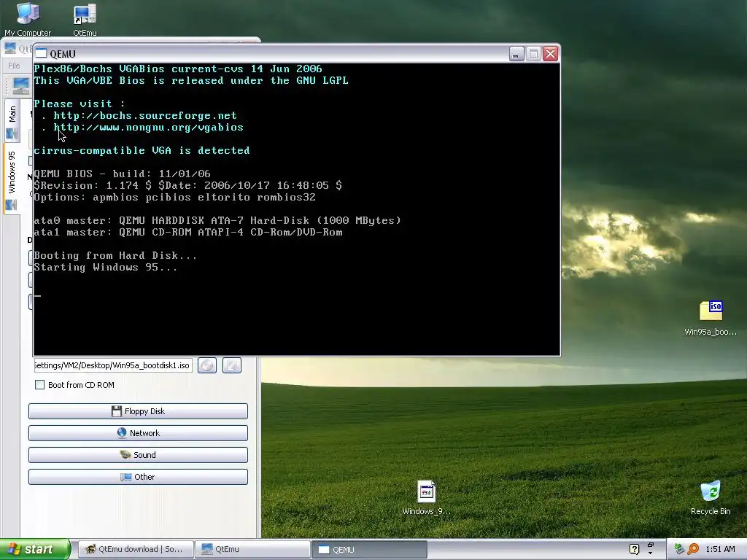The image size is (747, 560).
Task: Click the language bar restore icon
Action: [651, 545]
